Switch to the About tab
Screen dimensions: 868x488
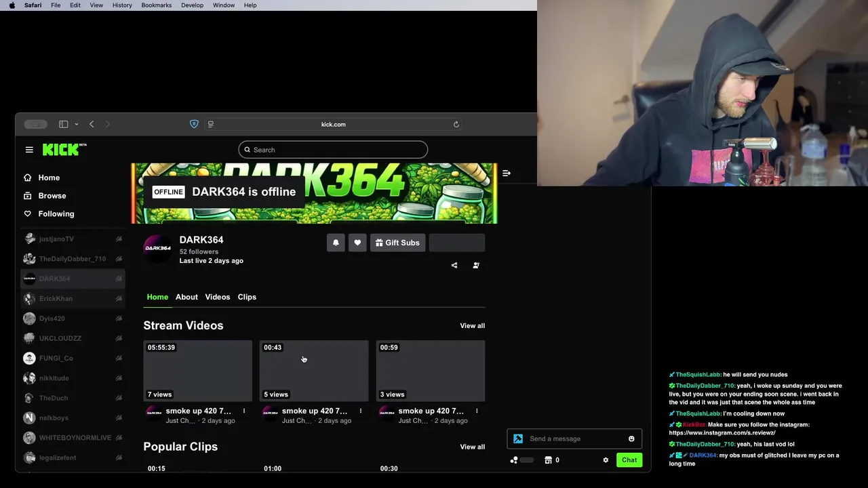tap(186, 297)
